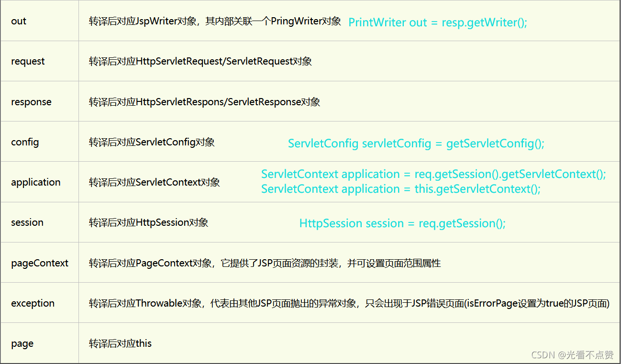The image size is (621, 364).
Task: Click the "转译后对应ServletConfig对象" description
Action: coord(152,142)
